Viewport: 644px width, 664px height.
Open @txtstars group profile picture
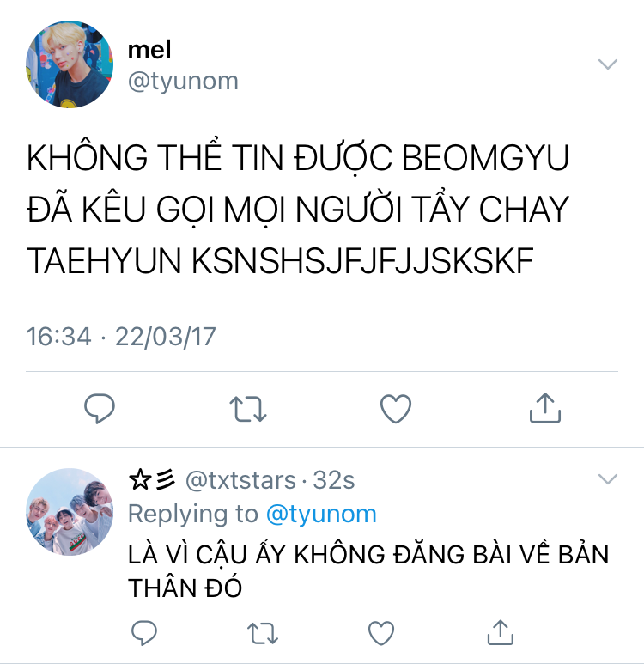70,512
